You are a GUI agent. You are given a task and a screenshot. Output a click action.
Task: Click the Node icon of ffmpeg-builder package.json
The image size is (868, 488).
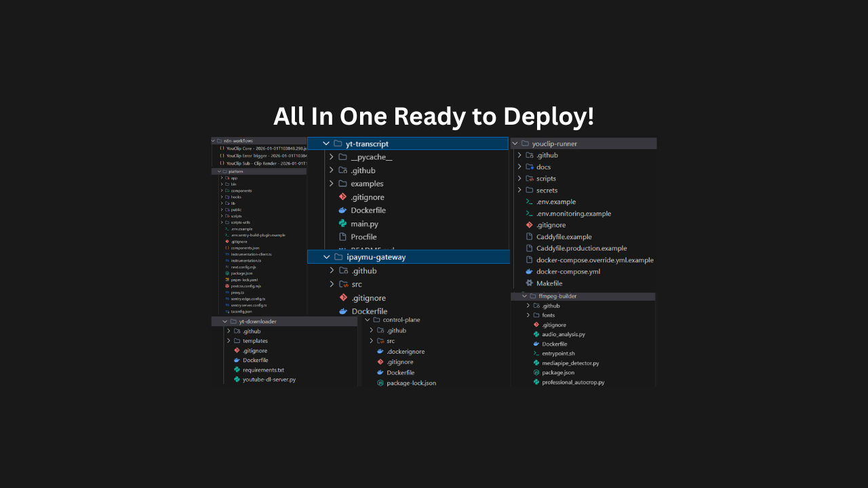click(x=536, y=373)
